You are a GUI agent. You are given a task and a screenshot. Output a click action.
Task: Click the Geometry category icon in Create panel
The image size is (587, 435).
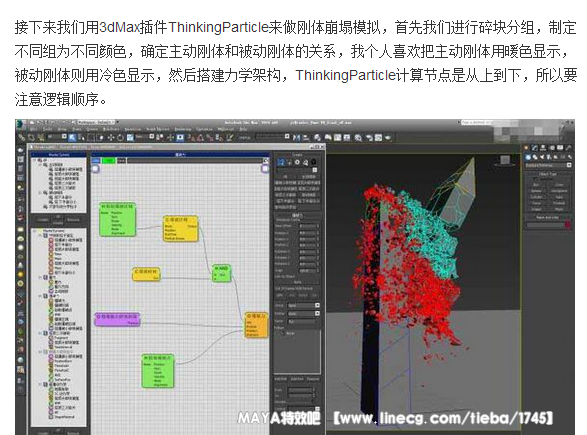(x=528, y=157)
